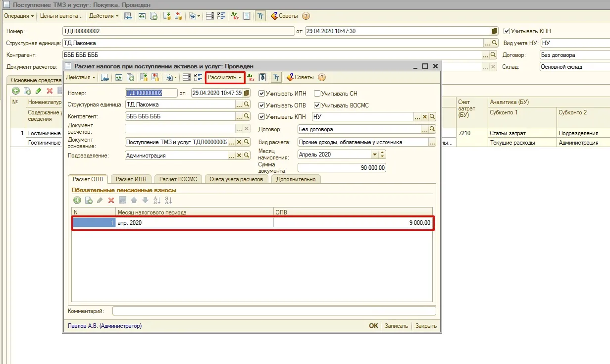
Task: Add a new row in pension contributions table
Action: [77, 200]
